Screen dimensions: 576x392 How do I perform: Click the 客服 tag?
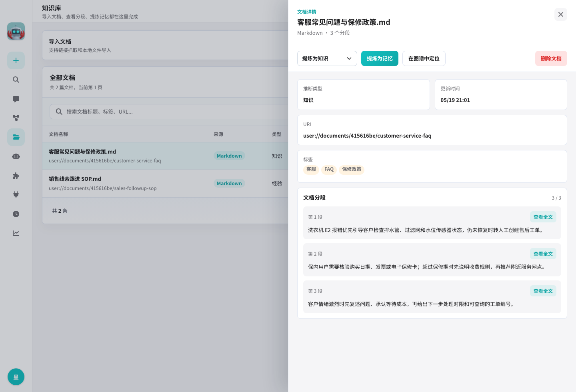click(311, 169)
